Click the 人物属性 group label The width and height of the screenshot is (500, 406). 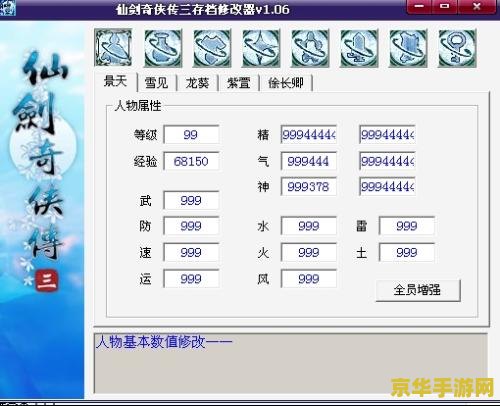click(138, 106)
